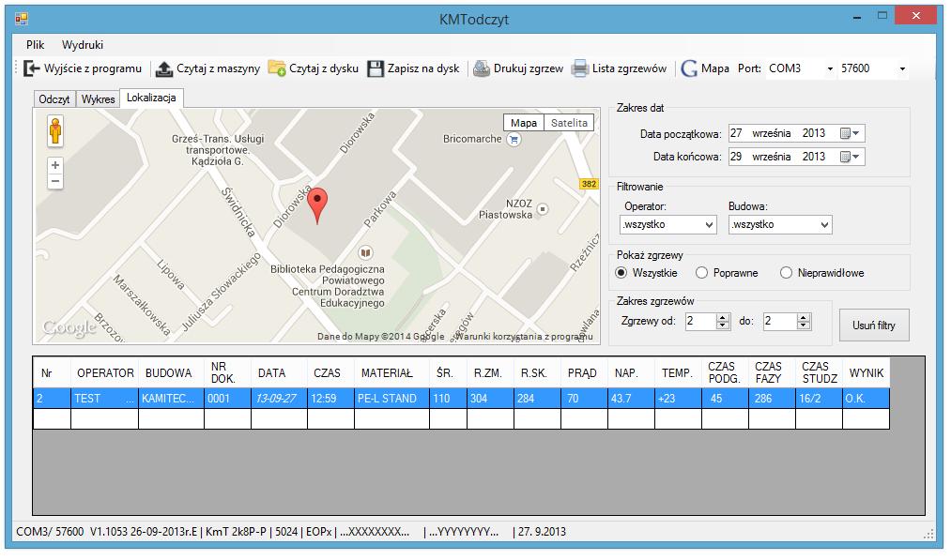Increase the Zgrzewy od value
This screenshot has width=951, height=560.
(722, 318)
